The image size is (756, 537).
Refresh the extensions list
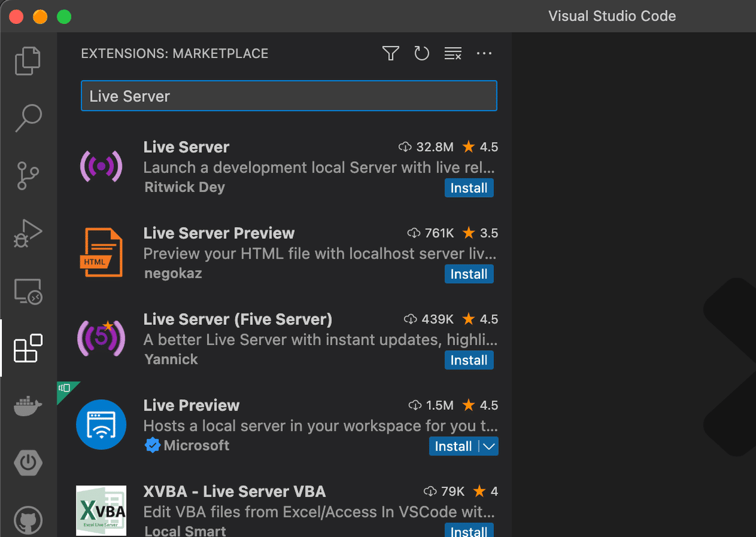point(421,54)
